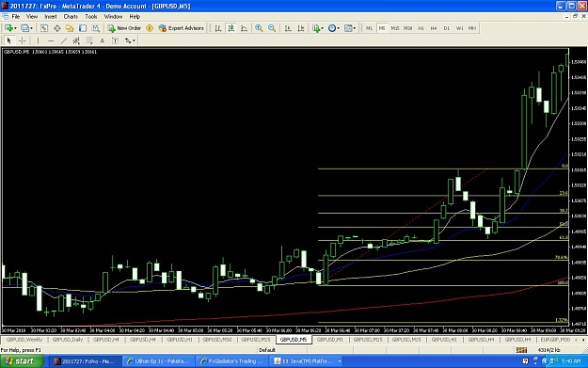Toggle chart auto scroll
588x368 pixels.
pyautogui.click(x=288, y=28)
